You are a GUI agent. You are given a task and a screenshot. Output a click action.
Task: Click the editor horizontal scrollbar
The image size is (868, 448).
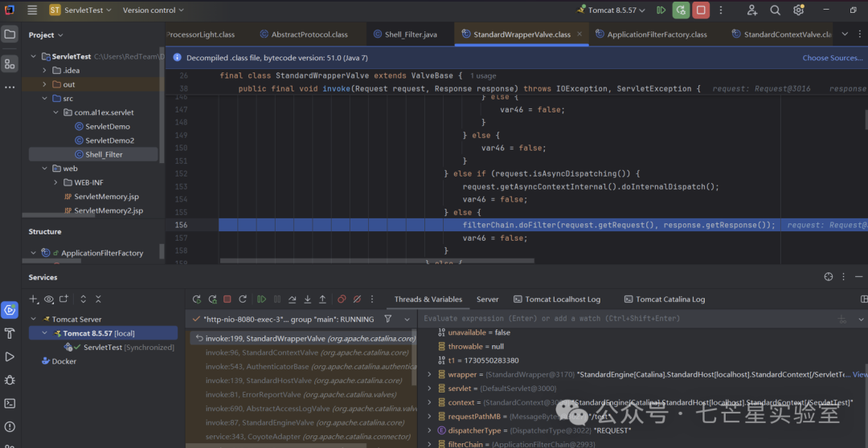(377, 260)
